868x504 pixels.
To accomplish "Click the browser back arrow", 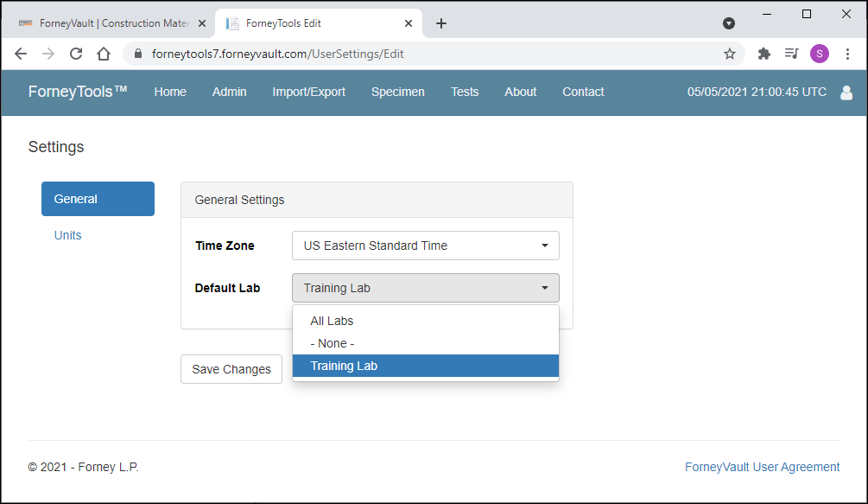I will [21, 54].
